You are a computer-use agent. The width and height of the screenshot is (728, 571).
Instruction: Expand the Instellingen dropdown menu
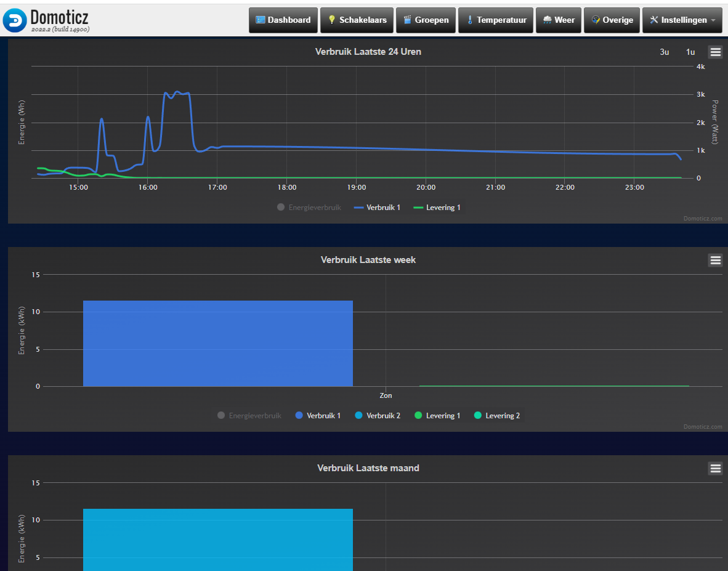[x=682, y=20]
